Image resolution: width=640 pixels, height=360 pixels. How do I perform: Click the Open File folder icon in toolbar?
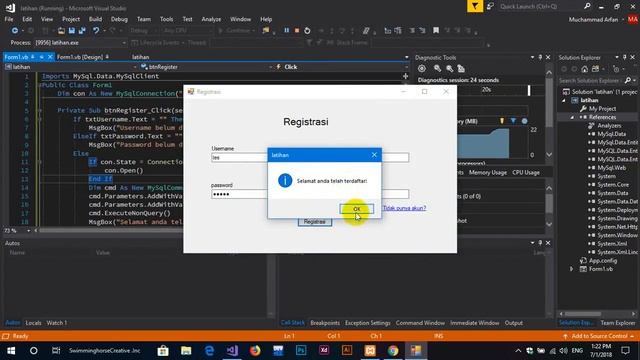61,31
